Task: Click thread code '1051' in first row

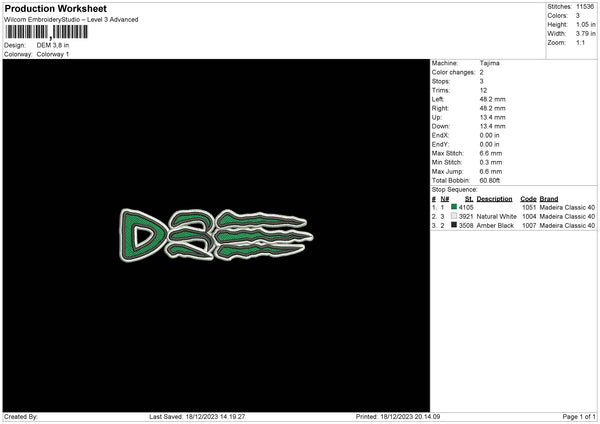Action: 529,207
